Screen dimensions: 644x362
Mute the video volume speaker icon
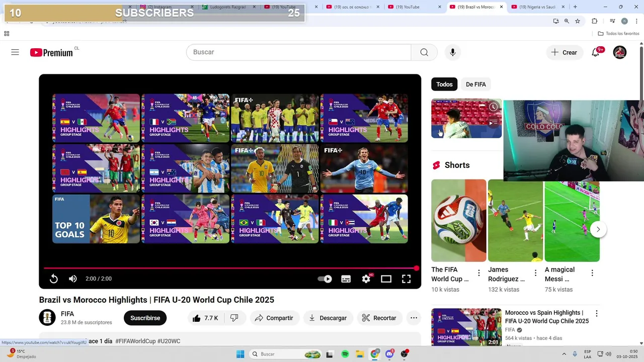pyautogui.click(x=73, y=279)
